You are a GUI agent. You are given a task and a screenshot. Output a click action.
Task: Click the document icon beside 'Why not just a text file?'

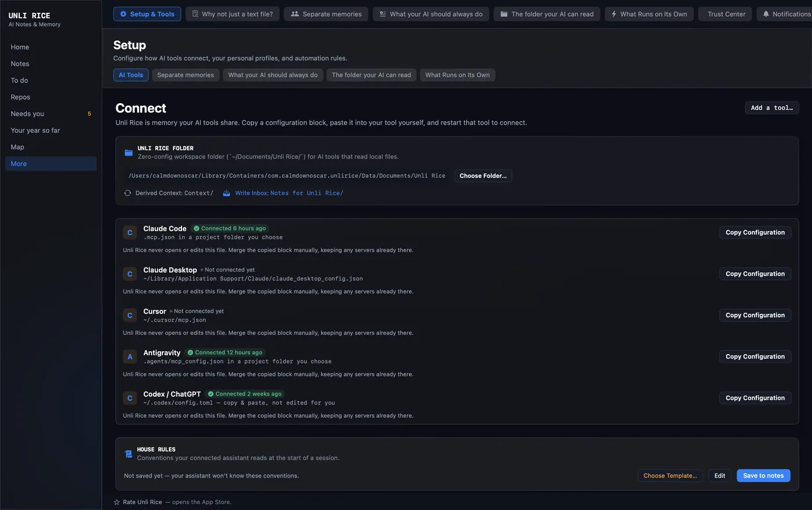195,14
